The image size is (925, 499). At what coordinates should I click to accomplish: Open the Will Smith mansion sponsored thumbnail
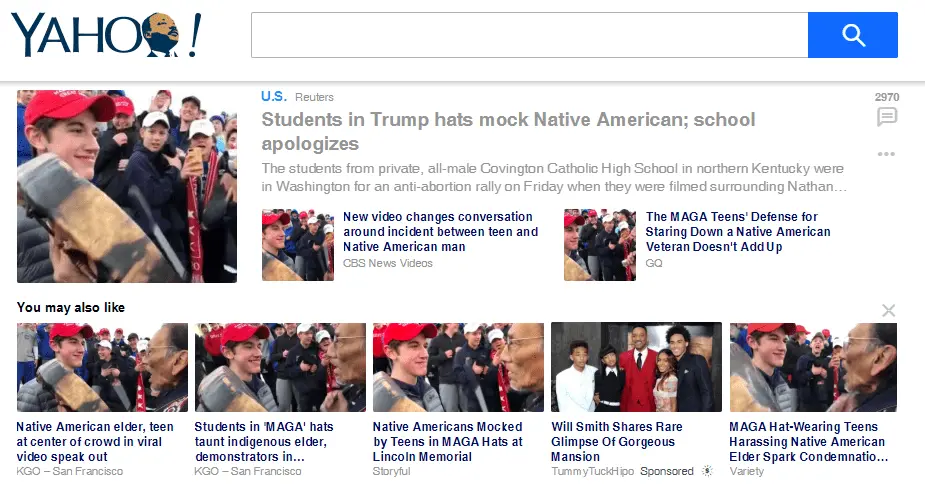pyautogui.click(x=636, y=367)
